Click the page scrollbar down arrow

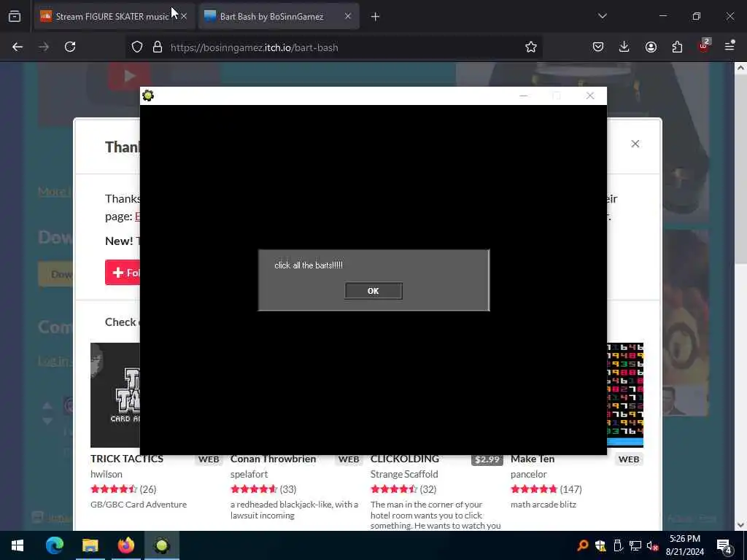[x=740, y=525]
